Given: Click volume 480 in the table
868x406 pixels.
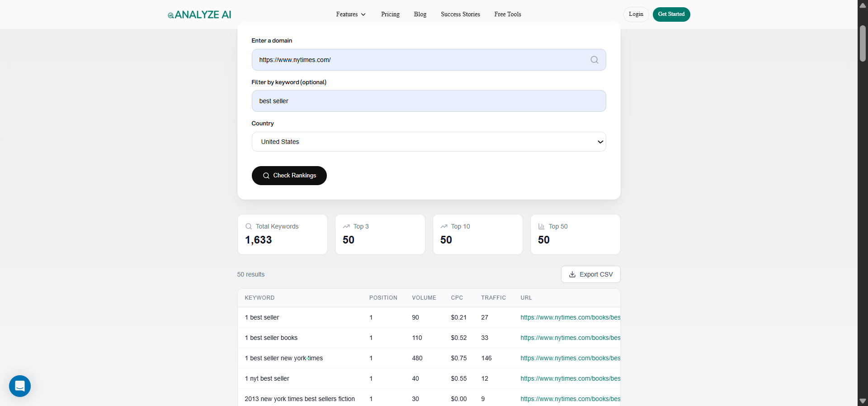Looking at the screenshot, I should (x=417, y=358).
